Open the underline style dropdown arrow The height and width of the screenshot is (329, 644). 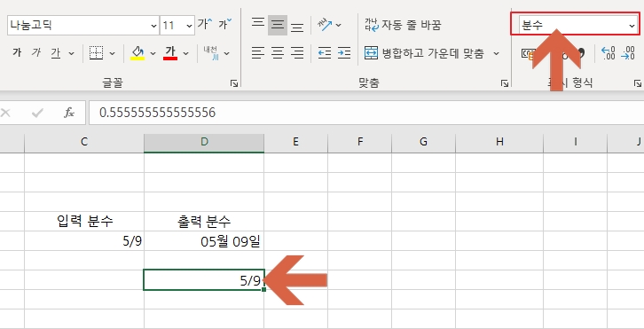coord(72,53)
